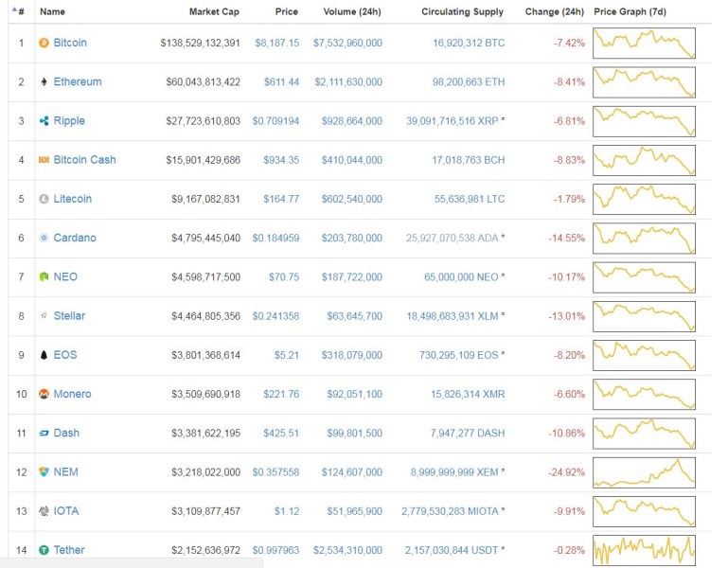Open the Cardano name link
This screenshot has height=568, width=728.
tap(75, 238)
